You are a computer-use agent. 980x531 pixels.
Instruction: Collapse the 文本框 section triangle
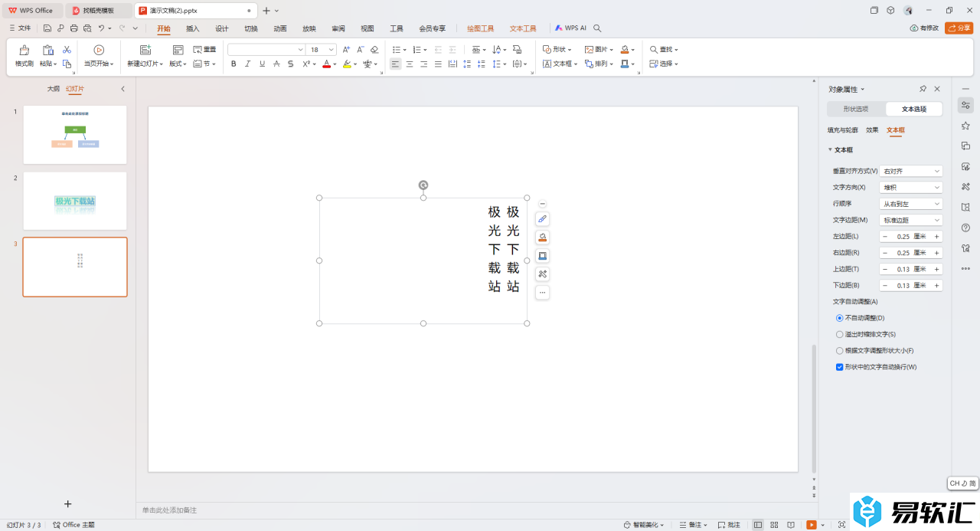[830, 150]
